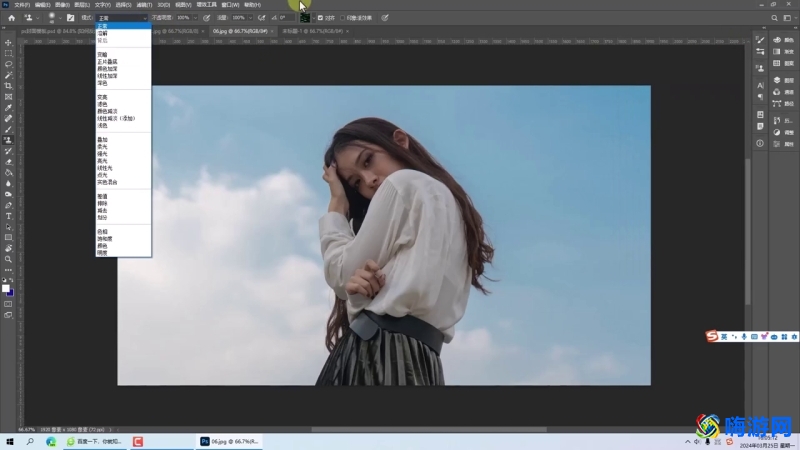Select the Eraser tool

coord(8,162)
